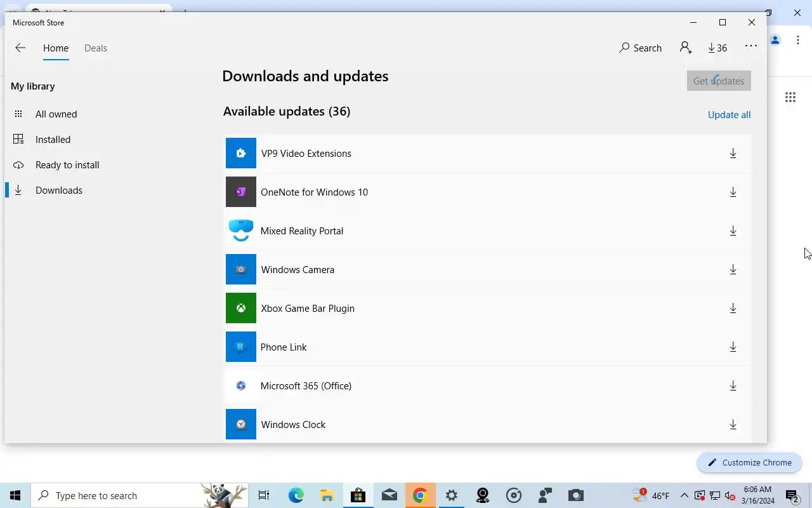Open the 'OneNote for Windows 10' entry text
This screenshot has width=812, height=508.
pos(314,192)
